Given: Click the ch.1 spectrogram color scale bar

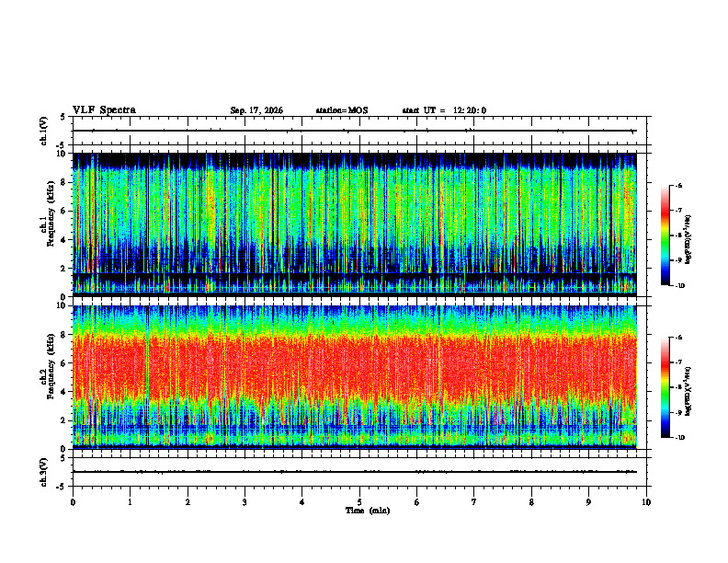Looking at the screenshot, I should 665,236.
